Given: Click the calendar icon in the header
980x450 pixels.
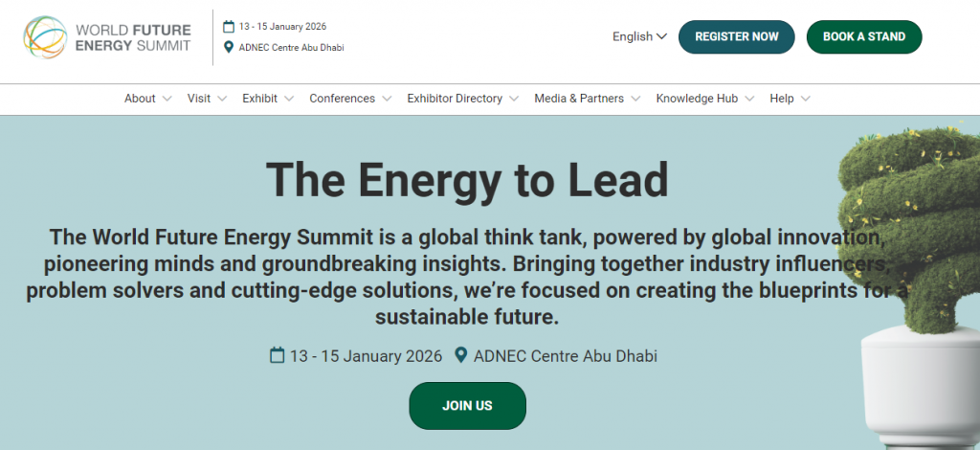Looking at the screenshot, I should [x=229, y=26].
